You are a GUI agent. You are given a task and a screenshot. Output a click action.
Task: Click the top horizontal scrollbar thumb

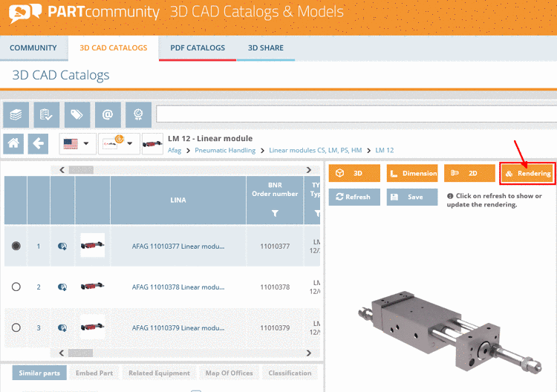82,170
